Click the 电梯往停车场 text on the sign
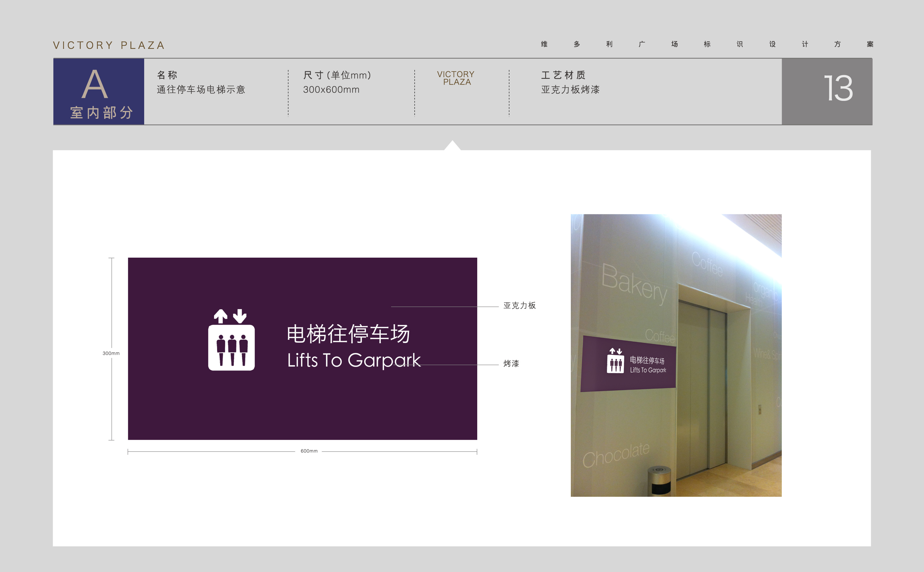The image size is (924, 572). [x=348, y=334]
